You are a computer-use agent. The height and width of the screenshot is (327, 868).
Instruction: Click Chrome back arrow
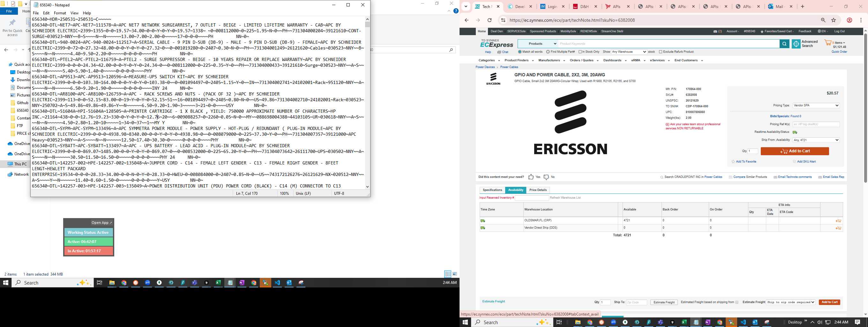[467, 20]
